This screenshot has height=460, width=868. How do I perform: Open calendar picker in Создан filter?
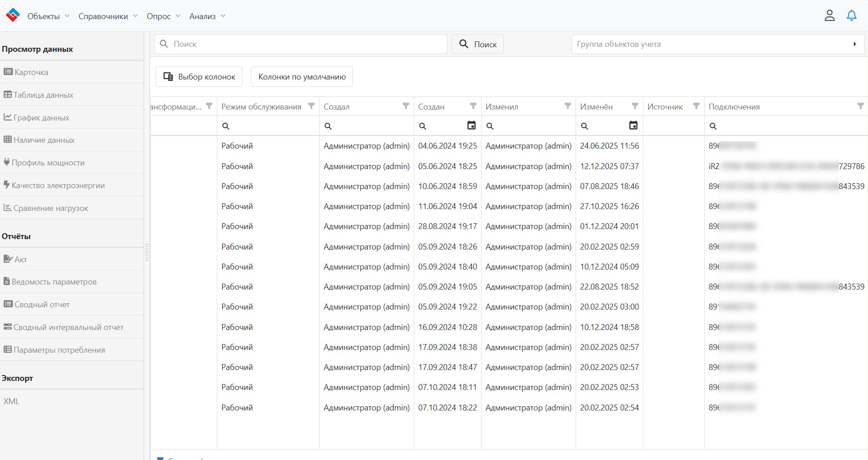pos(472,125)
